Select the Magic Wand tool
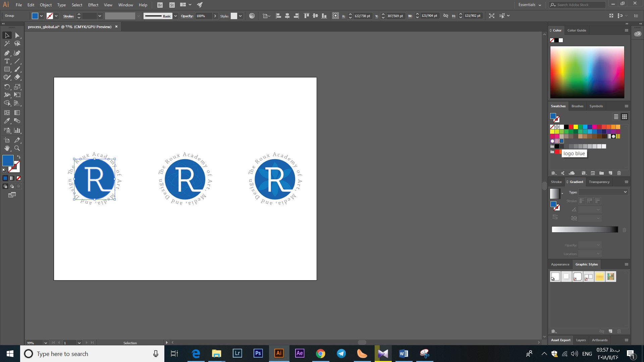The width and height of the screenshot is (644, 362). point(7,44)
